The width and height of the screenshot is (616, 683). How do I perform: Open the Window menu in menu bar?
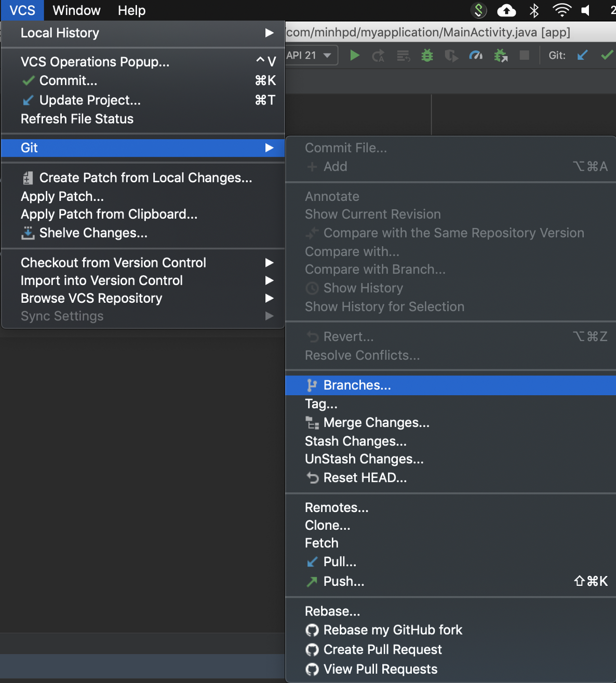[x=76, y=10]
